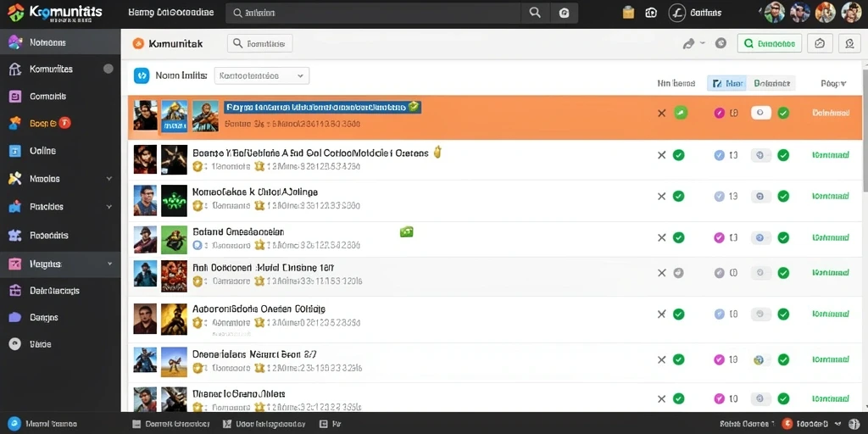
Task: Click the top bar search input field
Action: coord(374,13)
